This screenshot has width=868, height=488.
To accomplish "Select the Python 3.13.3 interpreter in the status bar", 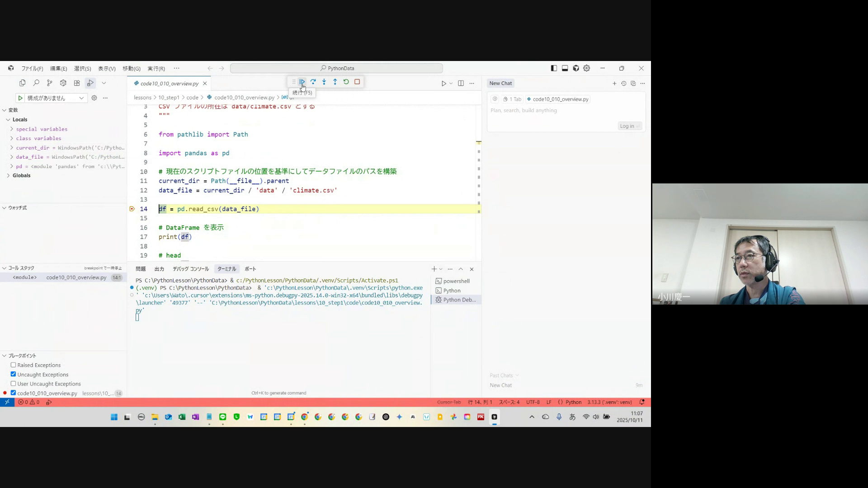I will pyautogui.click(x=609, y=402).
